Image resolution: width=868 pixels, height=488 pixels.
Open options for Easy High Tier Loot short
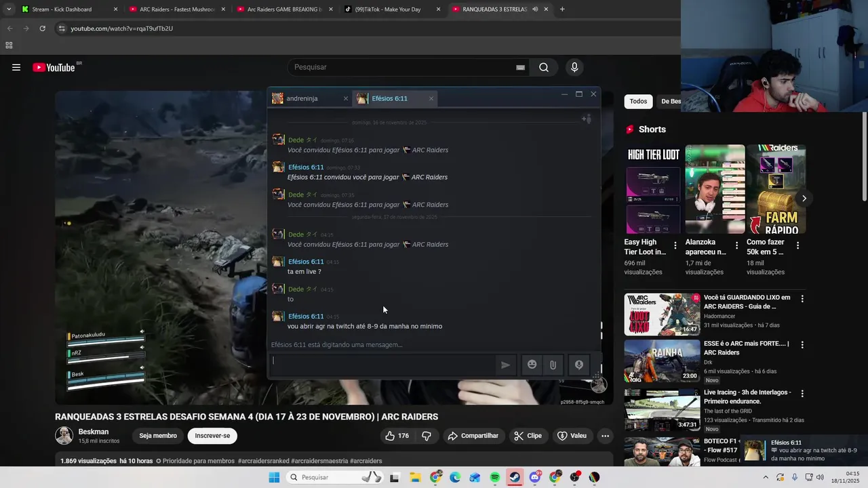[675, 245]
